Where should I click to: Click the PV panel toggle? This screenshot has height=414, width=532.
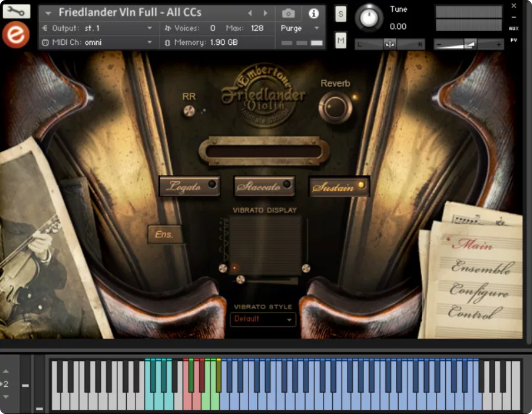[x=514, y=40]
